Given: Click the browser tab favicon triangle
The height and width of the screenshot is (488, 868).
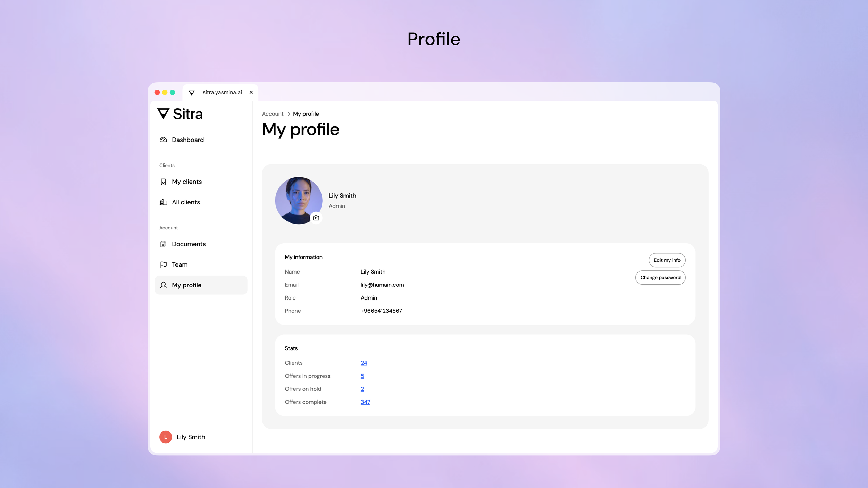Looking at the screenshot, I should (192, 93).
